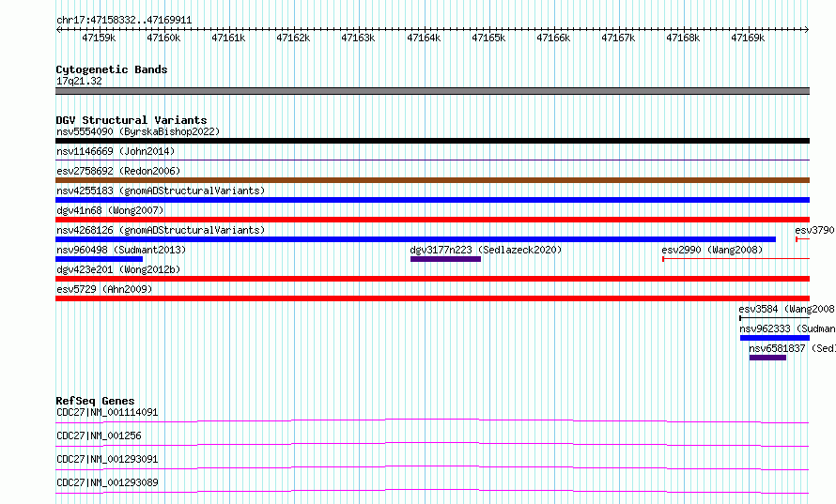The height and width of the screenshot is (504, 836).
Task: Click the black nsv5554090 variant bar
Action: (x=432, y=141)
